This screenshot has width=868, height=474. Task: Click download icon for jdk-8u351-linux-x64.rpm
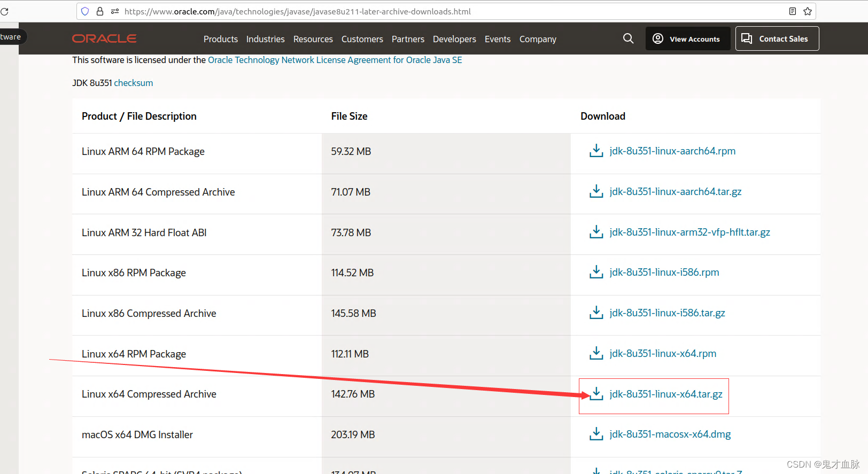click(596, 353)
